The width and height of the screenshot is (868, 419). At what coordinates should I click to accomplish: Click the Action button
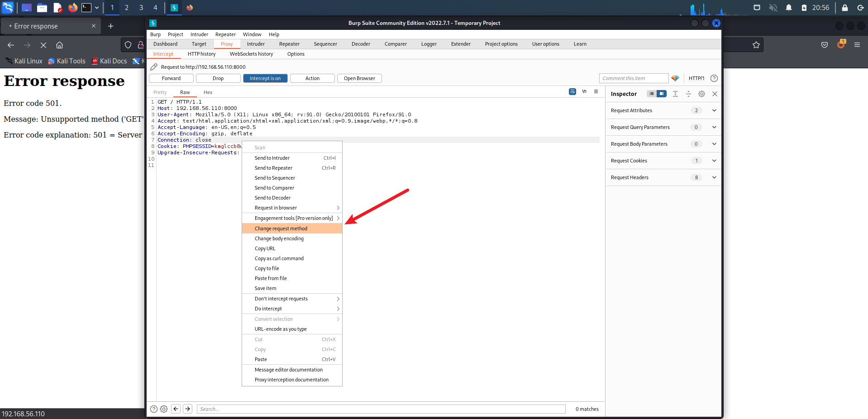click(x=312, y=78)
